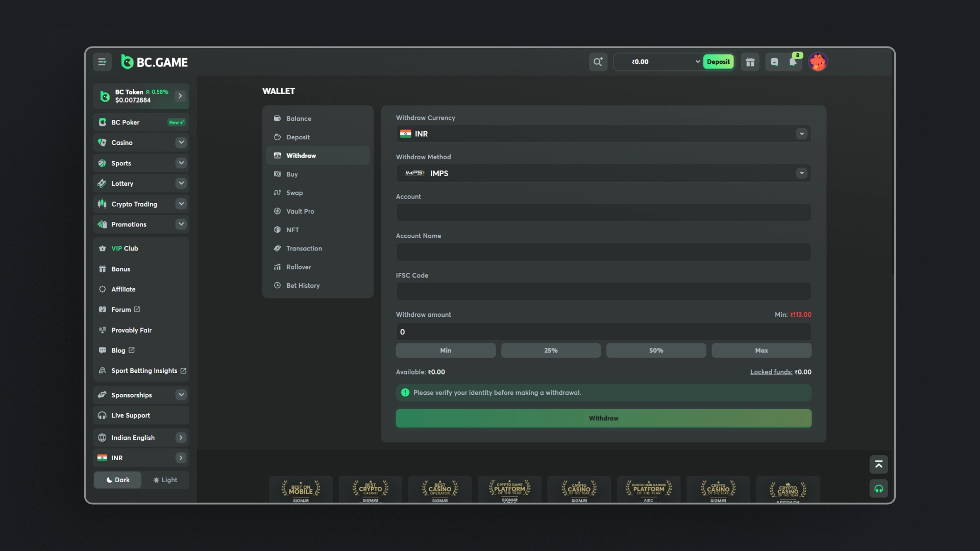Click the BC Token coin icon
Viewport: 980px width, 551px height.
(105, 96)
